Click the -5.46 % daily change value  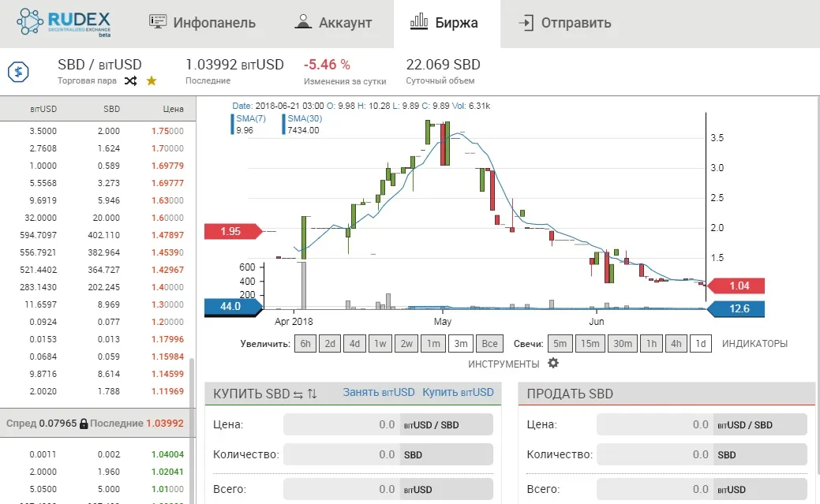tap(327, 65)
